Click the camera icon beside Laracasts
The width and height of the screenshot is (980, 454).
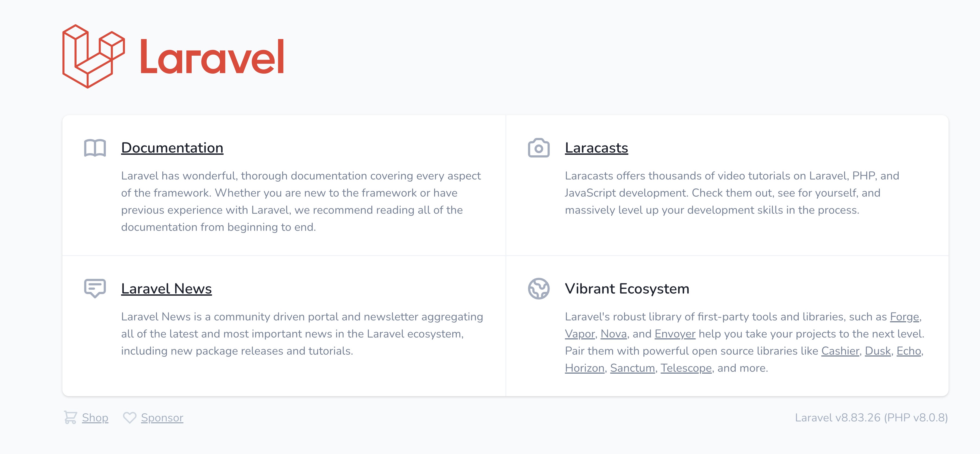[538, 148]
